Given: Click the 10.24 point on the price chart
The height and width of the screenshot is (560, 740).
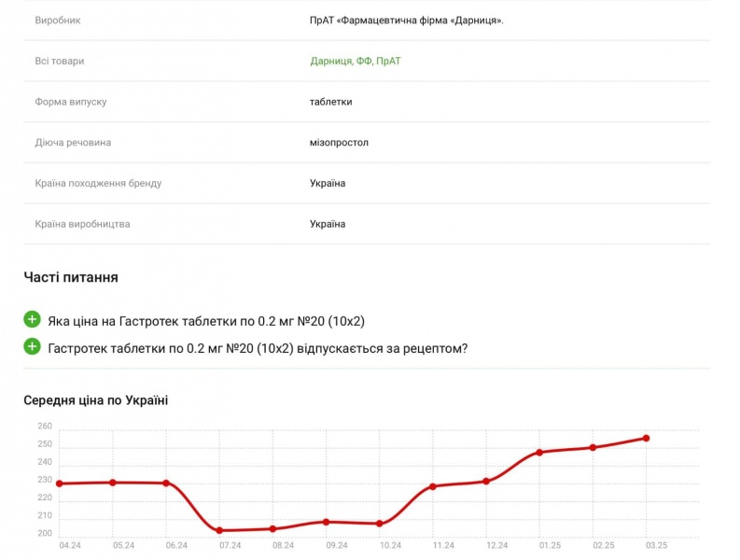Looking at the screenshot, I should point(379,524).
